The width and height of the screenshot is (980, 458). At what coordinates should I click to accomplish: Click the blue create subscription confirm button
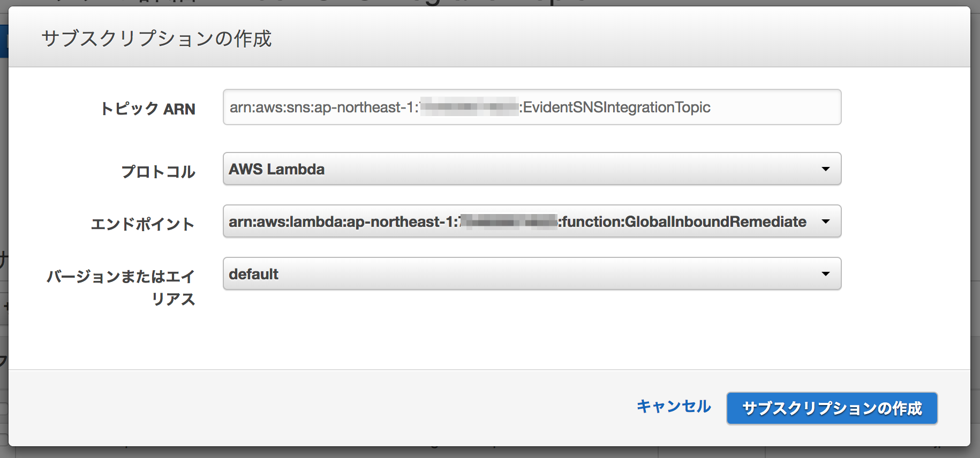click(x=832, y=408)
